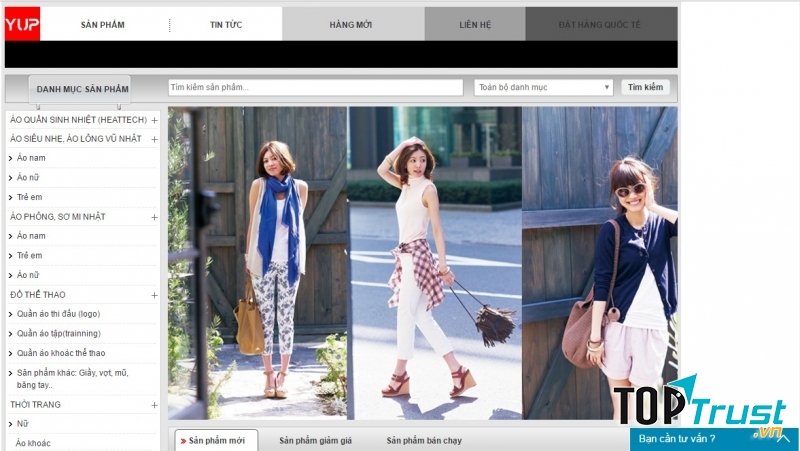Open the LIÊN HỆ page
800x451 pixels.
475,24
